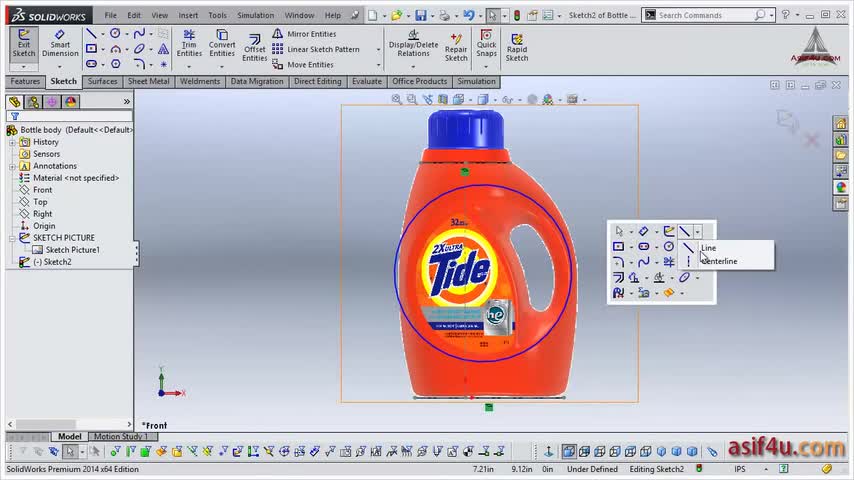
Task: Click the Sketch Text tool icon
Action: [163, 49]
